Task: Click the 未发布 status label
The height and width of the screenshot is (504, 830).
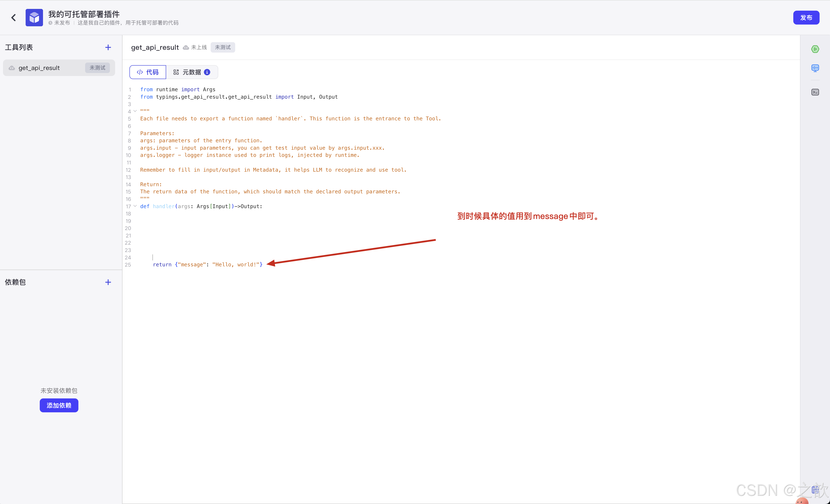Action: tap(62, 23)
